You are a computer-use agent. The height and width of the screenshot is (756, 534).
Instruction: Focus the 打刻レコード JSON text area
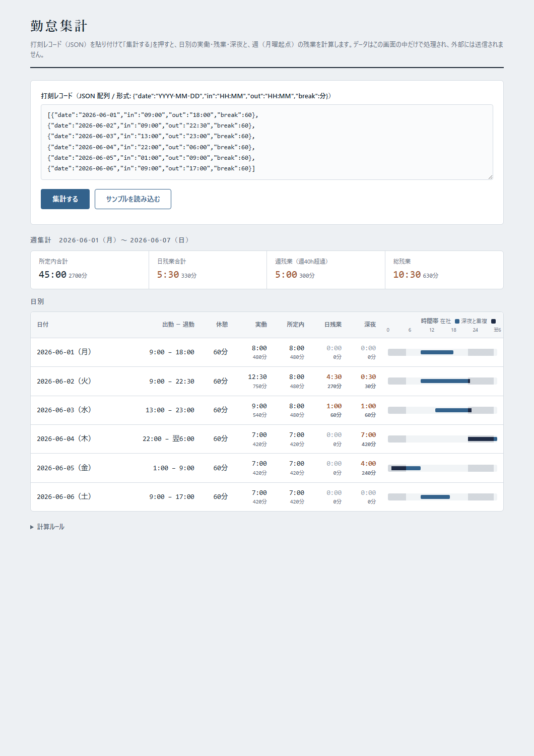click(x=267, y=142)
